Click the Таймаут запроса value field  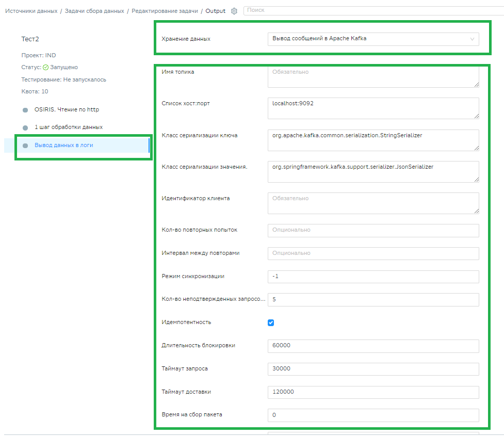click(x=373, y=369)
